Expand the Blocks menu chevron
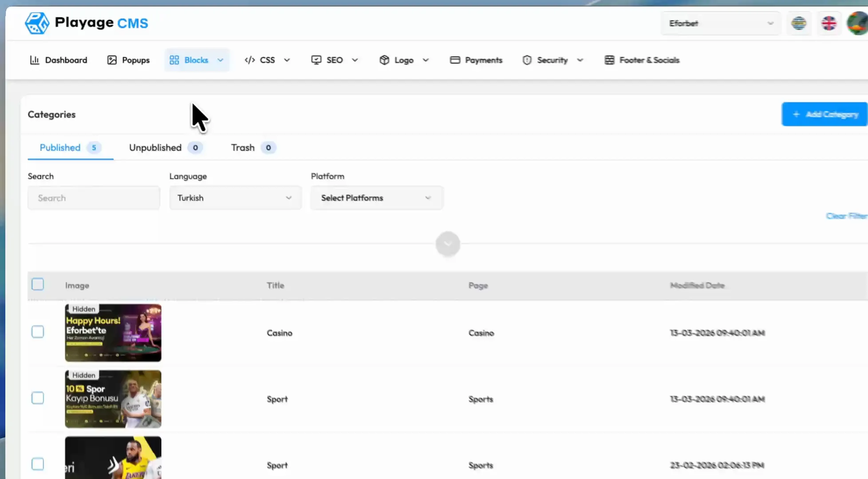Image resolution: width=868 pixels, height=479 pixels. pos(220,60)
